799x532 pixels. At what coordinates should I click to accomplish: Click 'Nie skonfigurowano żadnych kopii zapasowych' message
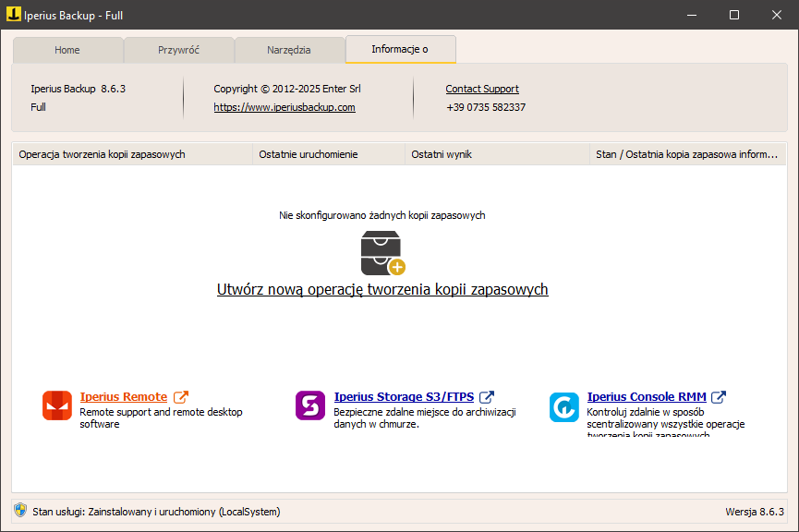pyautogui.click(x=382, y=215)
